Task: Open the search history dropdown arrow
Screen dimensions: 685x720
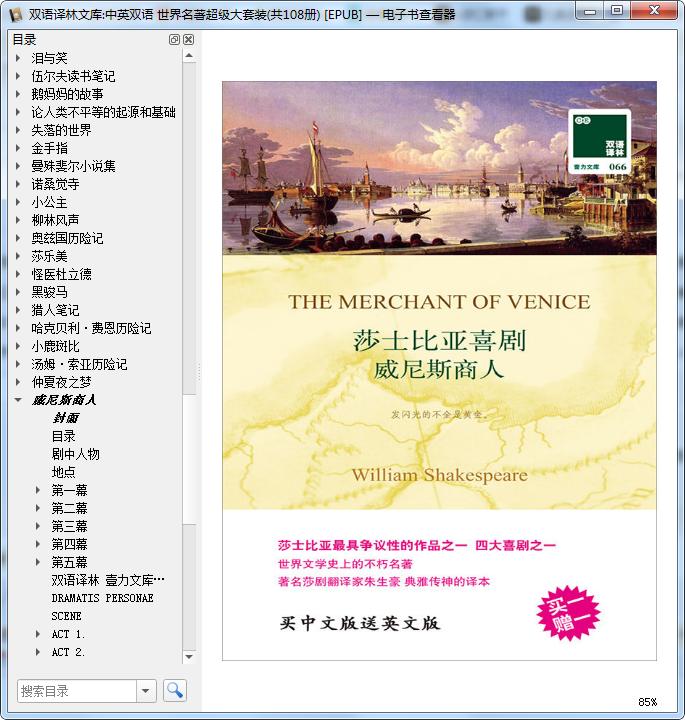Action: (146, 691)
